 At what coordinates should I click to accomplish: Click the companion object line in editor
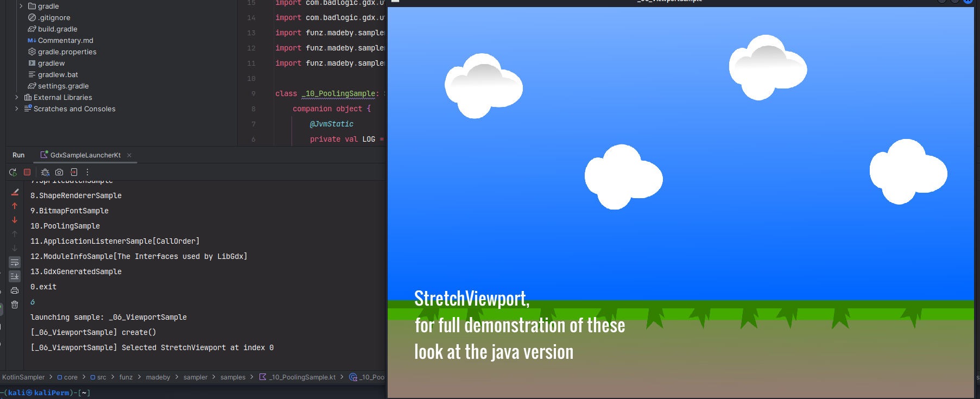(332, 109)
